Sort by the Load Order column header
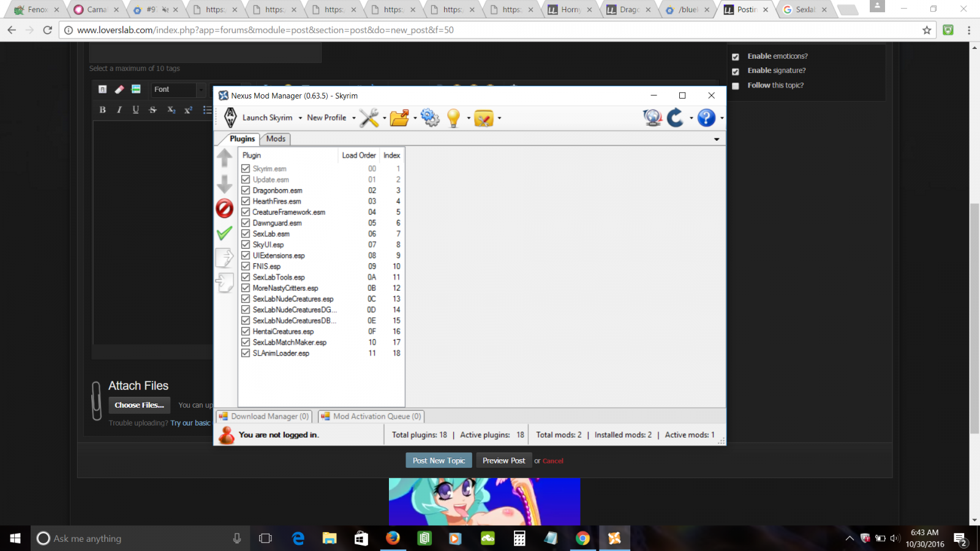980x551 pixels. click(x=358, y=156)
